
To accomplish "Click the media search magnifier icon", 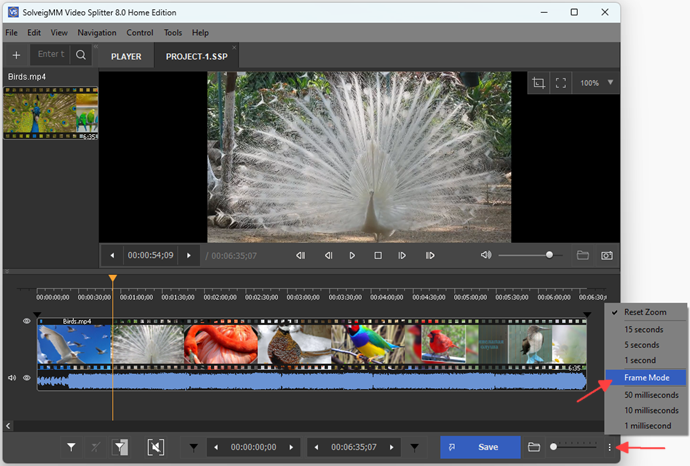I will coord(81,55).
